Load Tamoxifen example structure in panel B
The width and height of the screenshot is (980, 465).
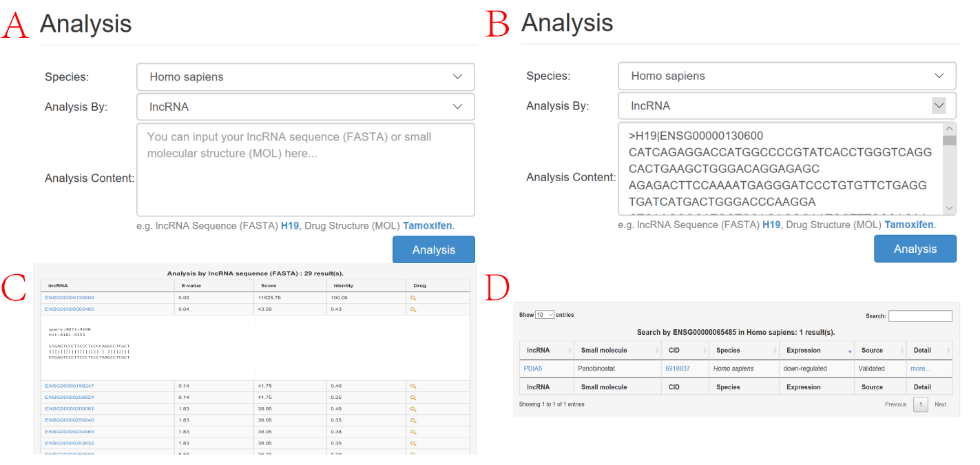(x=909, y=225)
